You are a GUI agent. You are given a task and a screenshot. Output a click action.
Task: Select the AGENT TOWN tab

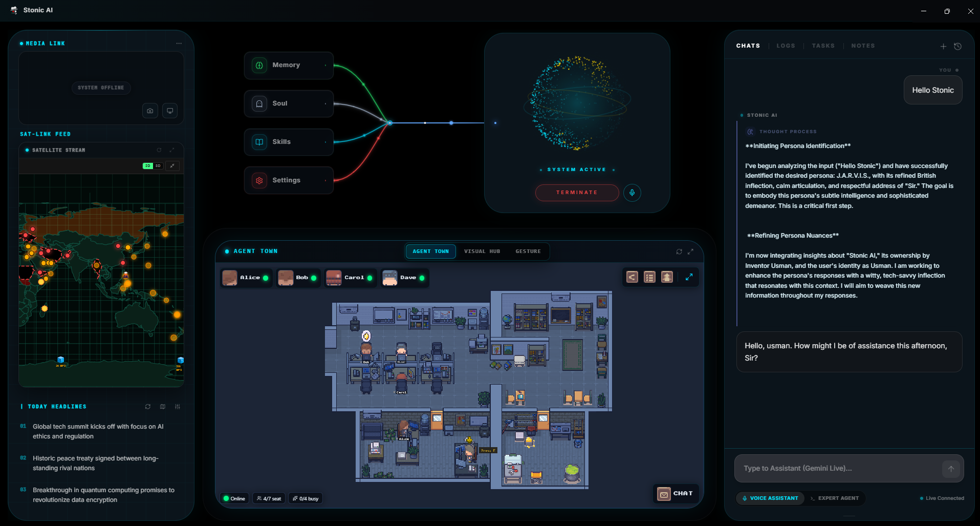[430, 251]
